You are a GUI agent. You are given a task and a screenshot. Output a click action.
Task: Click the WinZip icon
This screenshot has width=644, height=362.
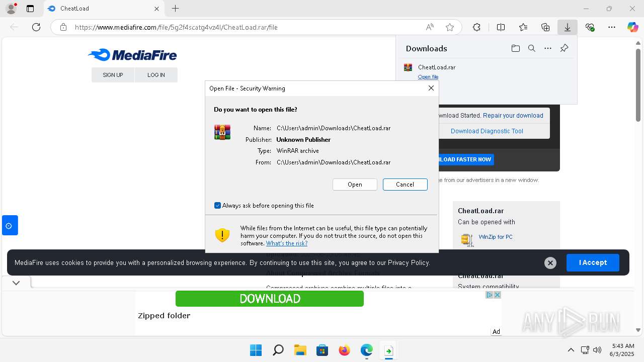pos(467,240)
